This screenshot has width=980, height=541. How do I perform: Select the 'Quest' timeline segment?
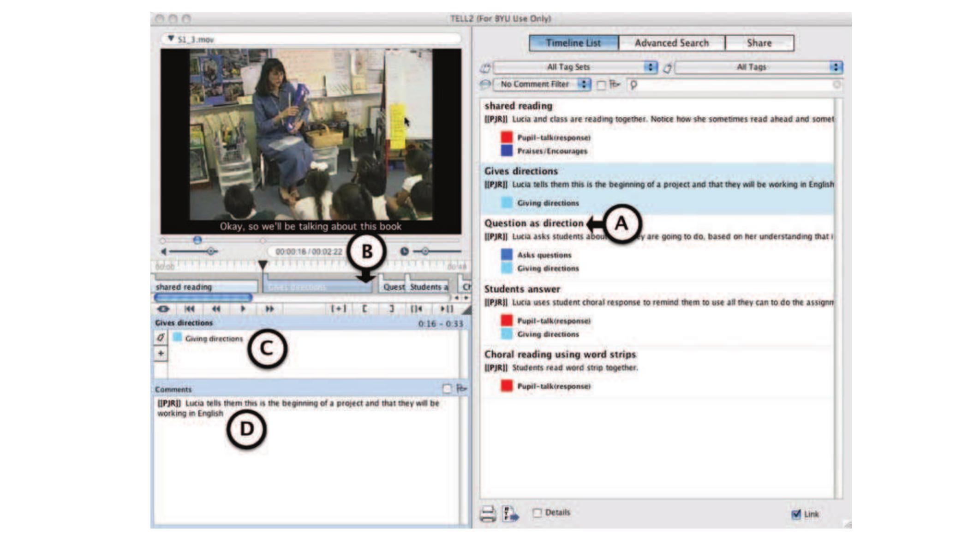click(x=393, y=287)
